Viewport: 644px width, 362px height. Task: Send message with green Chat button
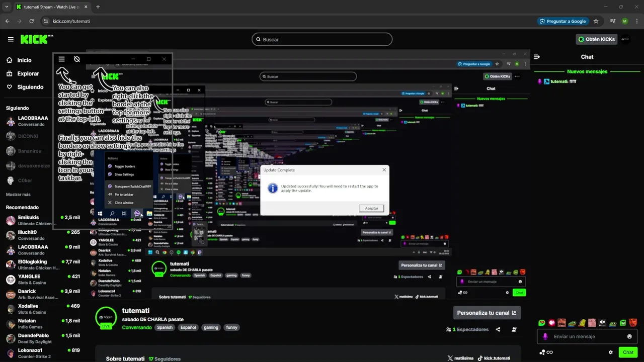pos(628,352)
